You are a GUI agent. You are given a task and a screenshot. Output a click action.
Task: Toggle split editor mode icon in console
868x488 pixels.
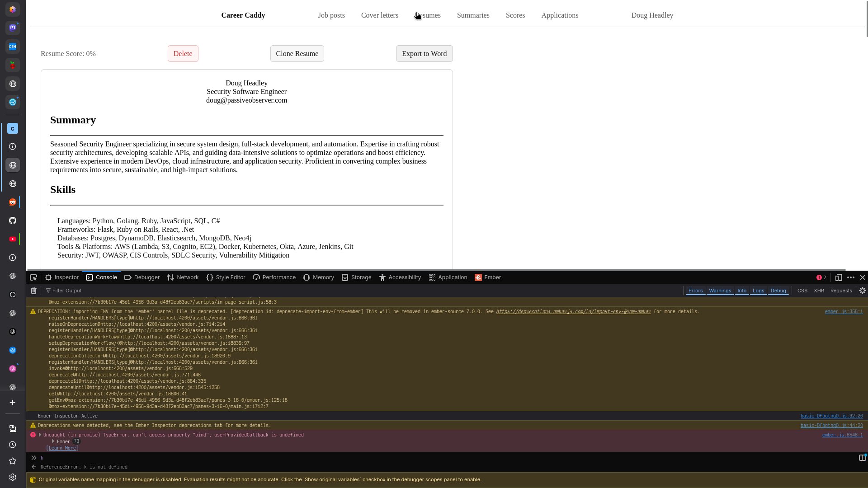point(862,458)
